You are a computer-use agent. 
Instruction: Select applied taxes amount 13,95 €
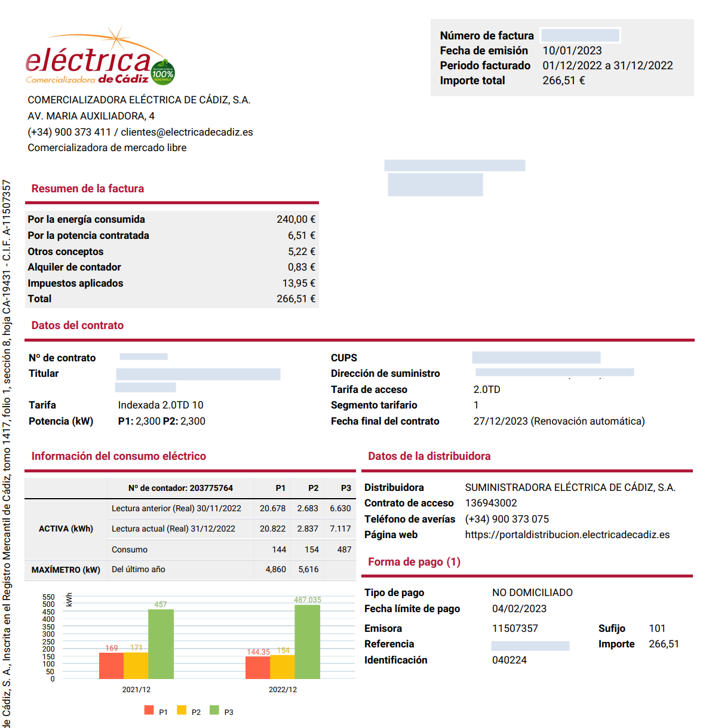[x=299, y=283]
